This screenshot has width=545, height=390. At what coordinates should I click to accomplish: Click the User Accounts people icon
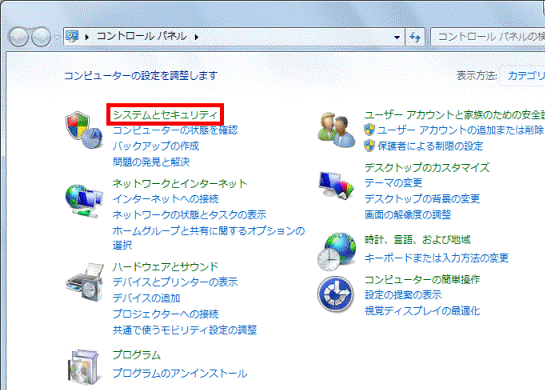pos(336,130)
